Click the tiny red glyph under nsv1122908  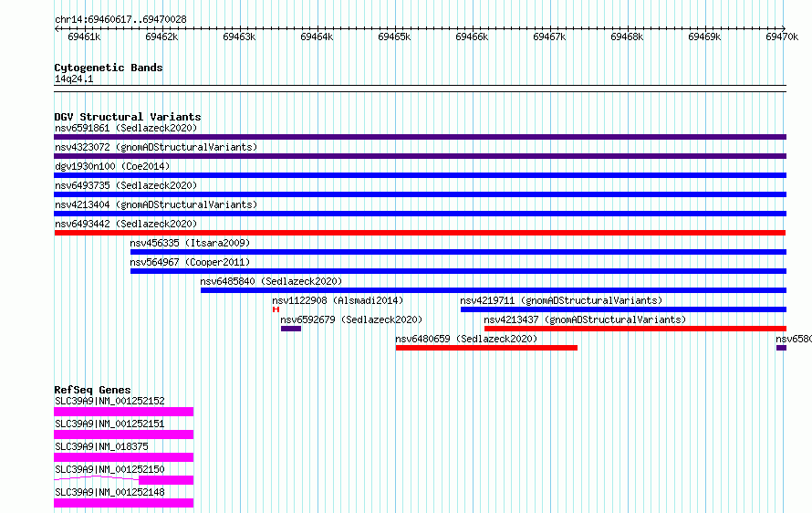276,309
